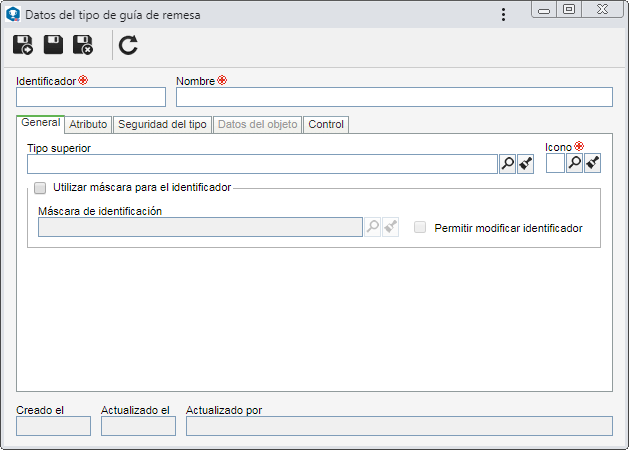Select the Control tab

[x=326, y=124]
